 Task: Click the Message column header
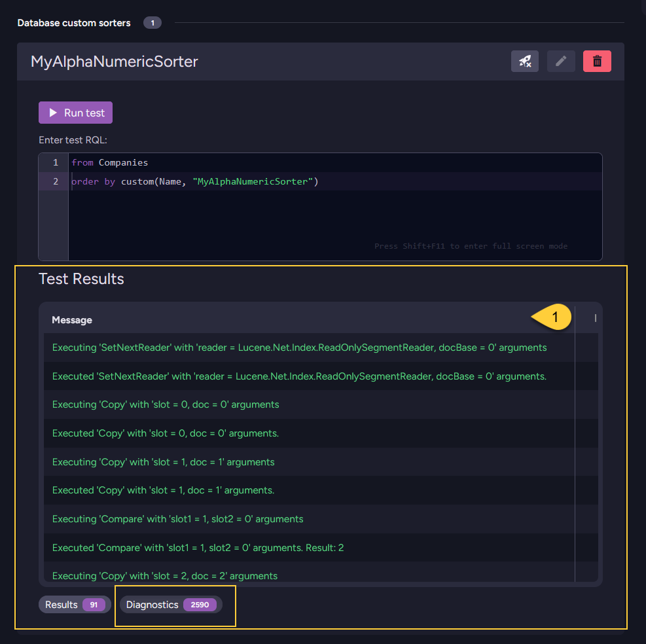pyautogui.click(x=72, y=320)
